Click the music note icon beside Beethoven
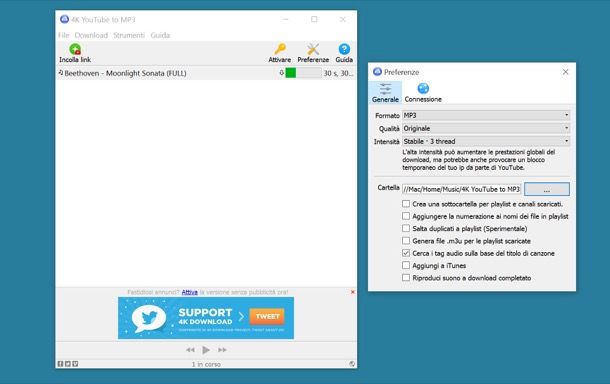610x384 pixels. (x=61, y=72)
